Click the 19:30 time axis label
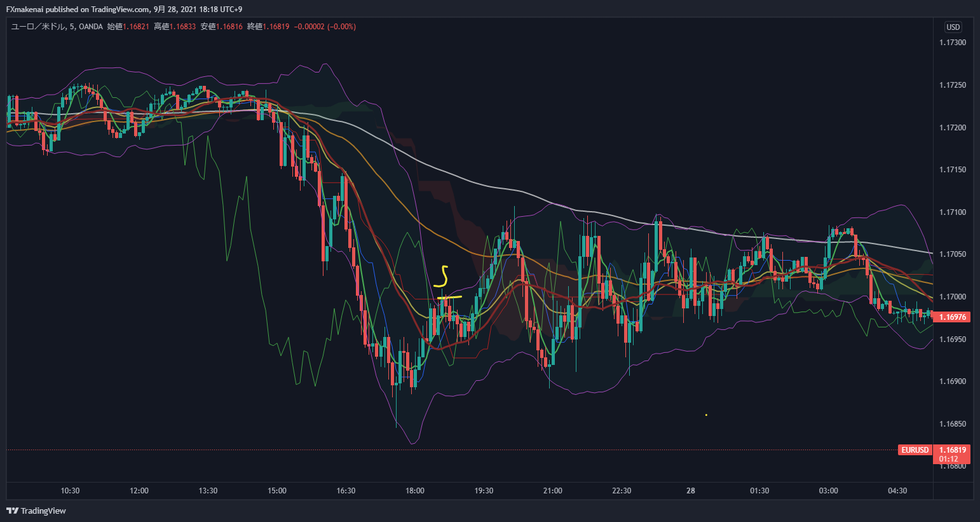Image resolution: width=980 pixels, height=522 pixels. tap(484, 491)
